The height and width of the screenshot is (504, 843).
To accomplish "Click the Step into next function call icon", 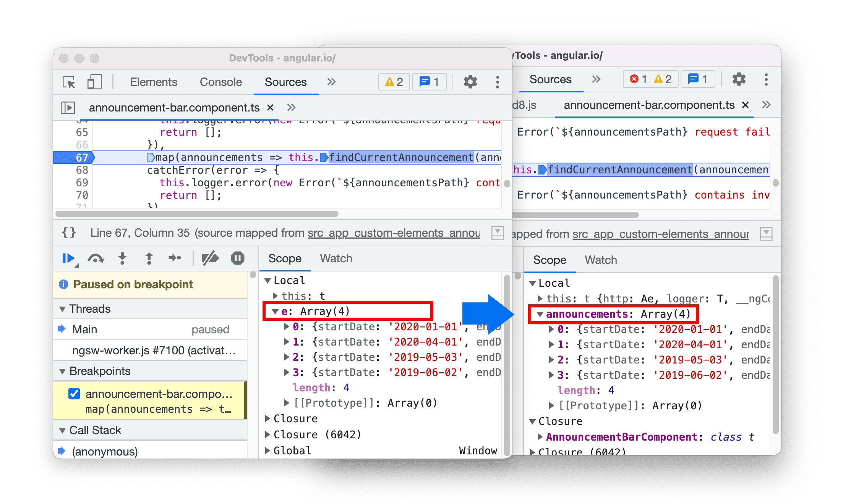I will tap(120, 260).
